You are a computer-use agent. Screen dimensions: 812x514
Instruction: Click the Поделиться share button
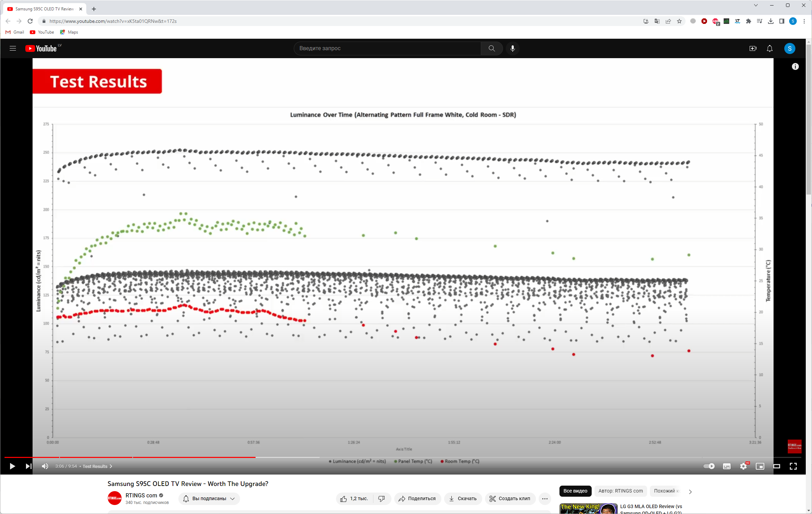coord(417,498)
